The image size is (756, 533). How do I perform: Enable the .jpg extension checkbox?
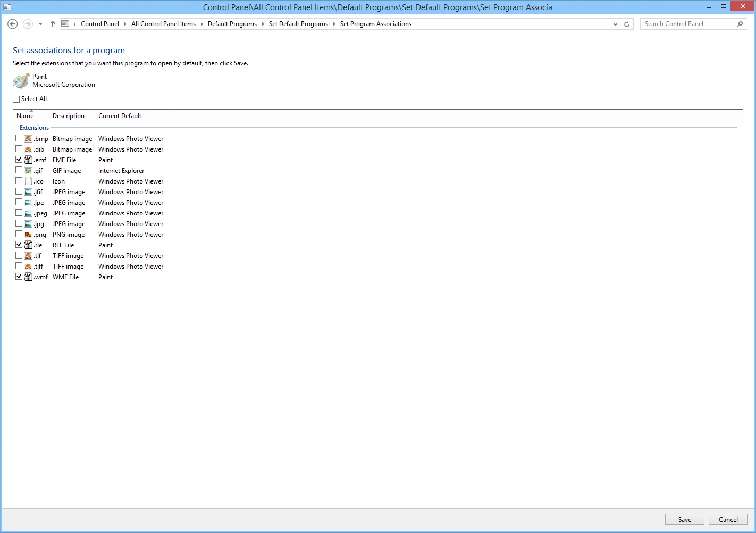(x=19, y=223)
